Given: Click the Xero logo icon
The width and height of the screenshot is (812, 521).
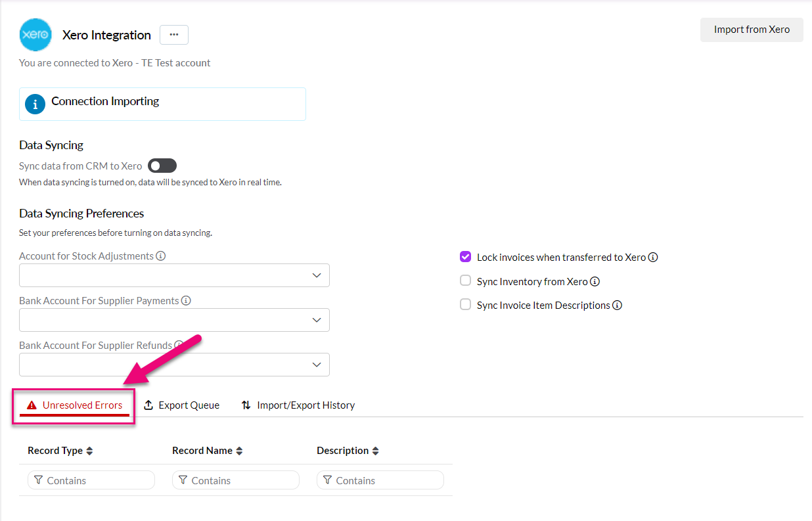Looking at the screenshot, I should pyautogui.click(x=35, y=35).
